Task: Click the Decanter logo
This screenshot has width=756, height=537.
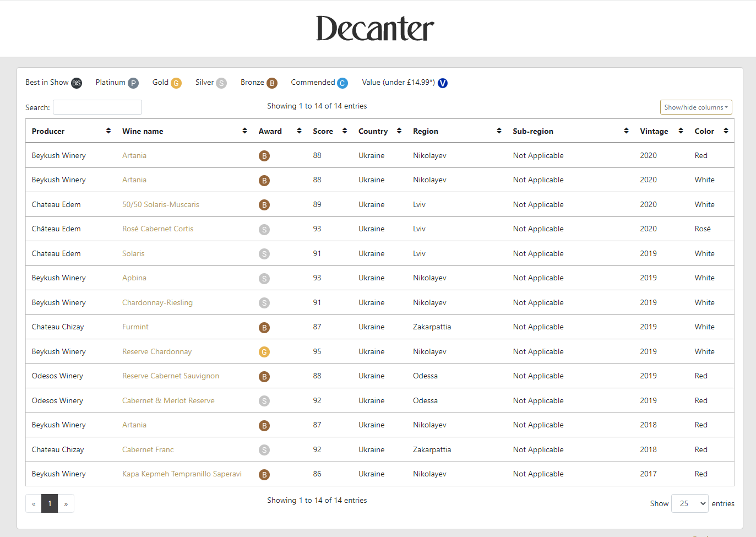Action: click(x=375, y=29)
